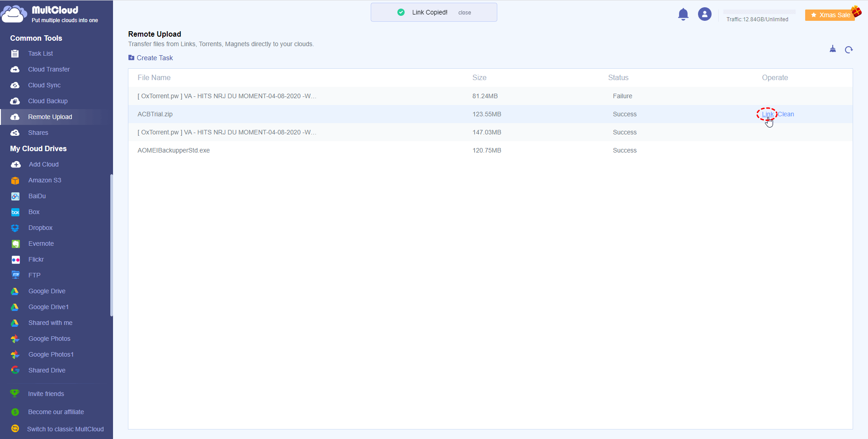Click the Invite friends trophy icon
The width and height of the screenshot is (868, 439).
click(15, 393)
